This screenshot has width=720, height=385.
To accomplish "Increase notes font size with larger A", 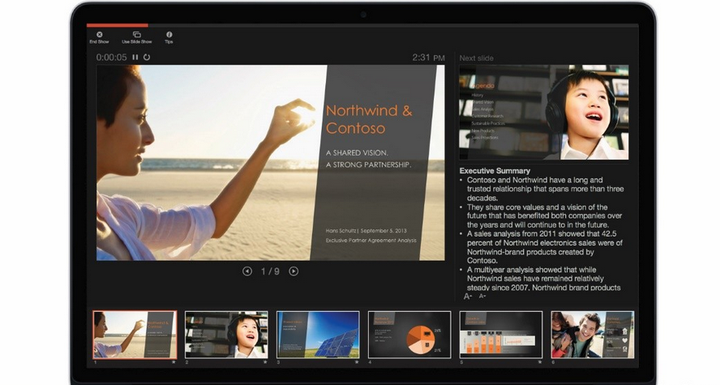I will (x=467, y=297).
